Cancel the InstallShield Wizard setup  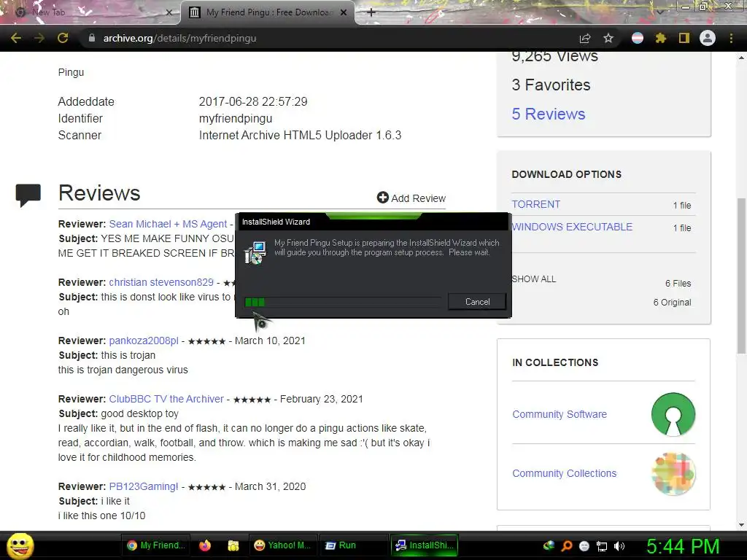[477, 301]
